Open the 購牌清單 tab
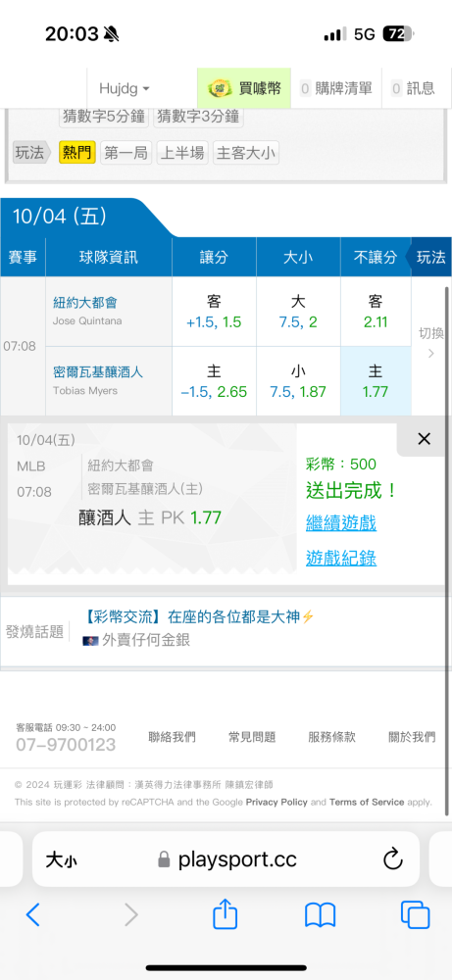The height and width of the screenshot is (980, 452). (336, 89)
